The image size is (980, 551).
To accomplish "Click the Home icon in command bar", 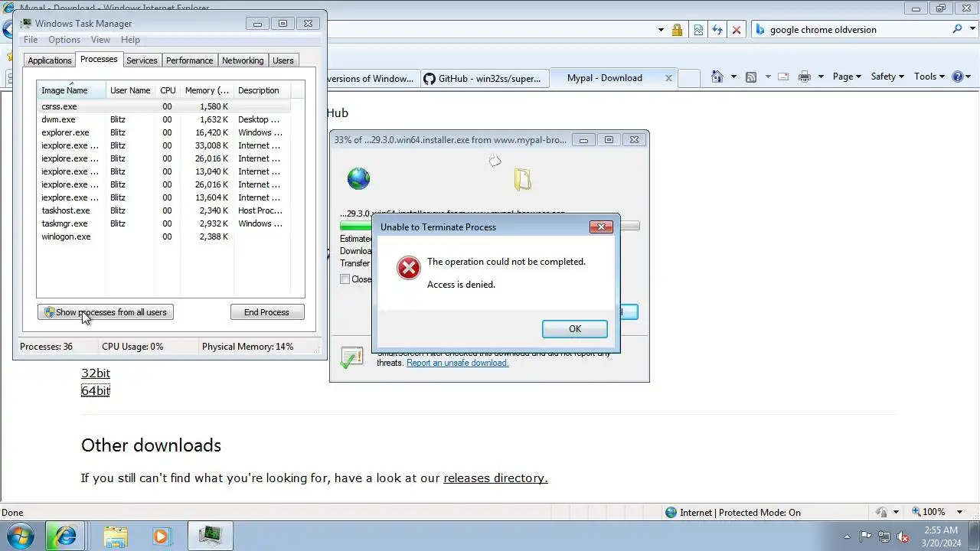I will coord(717,77).
